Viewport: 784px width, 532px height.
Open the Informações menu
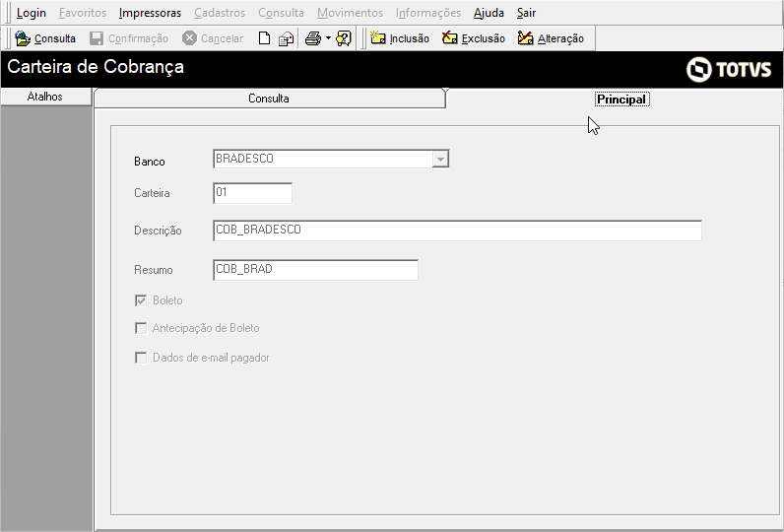(x=428, y=13)
